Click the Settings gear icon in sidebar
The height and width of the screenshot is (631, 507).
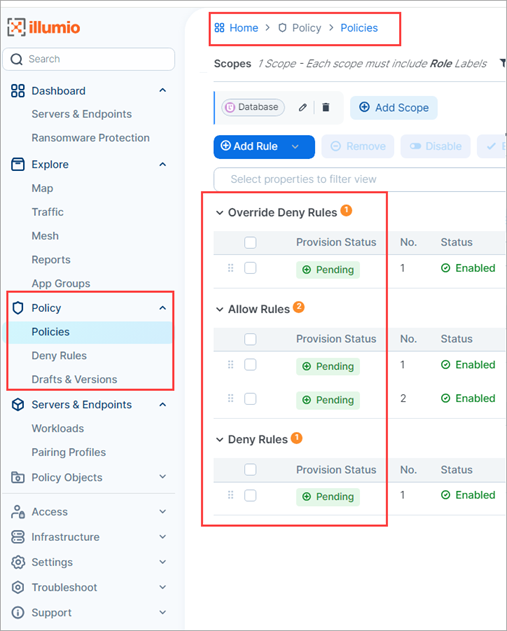18,562
